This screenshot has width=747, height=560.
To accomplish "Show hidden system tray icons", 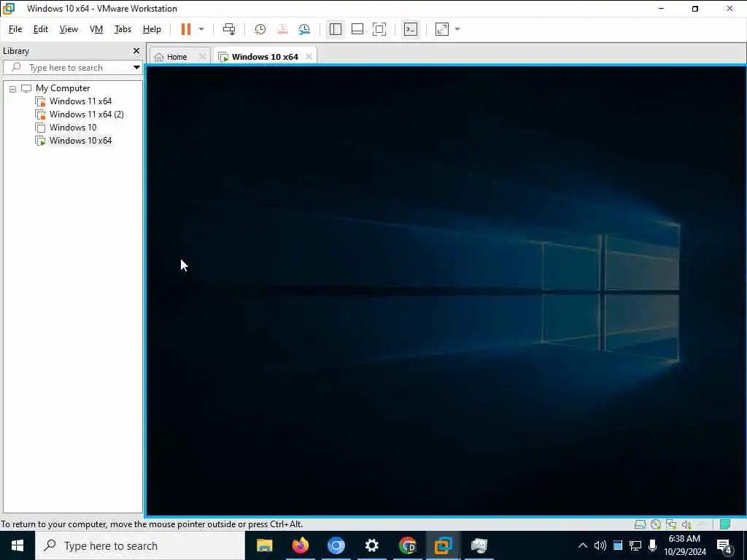I will pyautogui.click(x=582, y=545).
